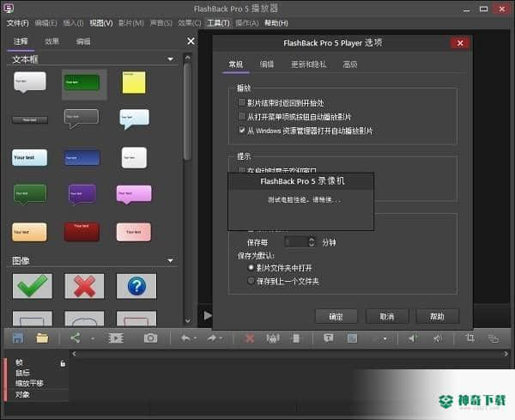The image size is (515, 420).
Task: Switch to the third tab of the left panel
Action: tap(83, 41)
